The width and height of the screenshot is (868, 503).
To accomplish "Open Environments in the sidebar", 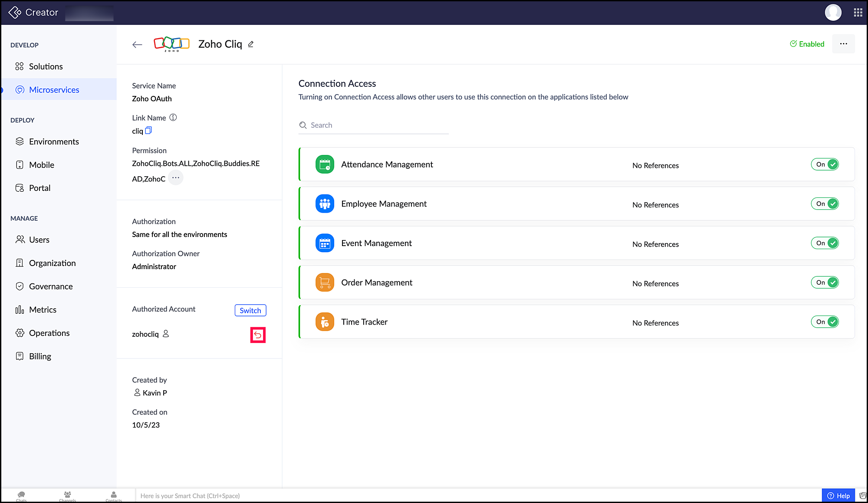I will point(54,141).
